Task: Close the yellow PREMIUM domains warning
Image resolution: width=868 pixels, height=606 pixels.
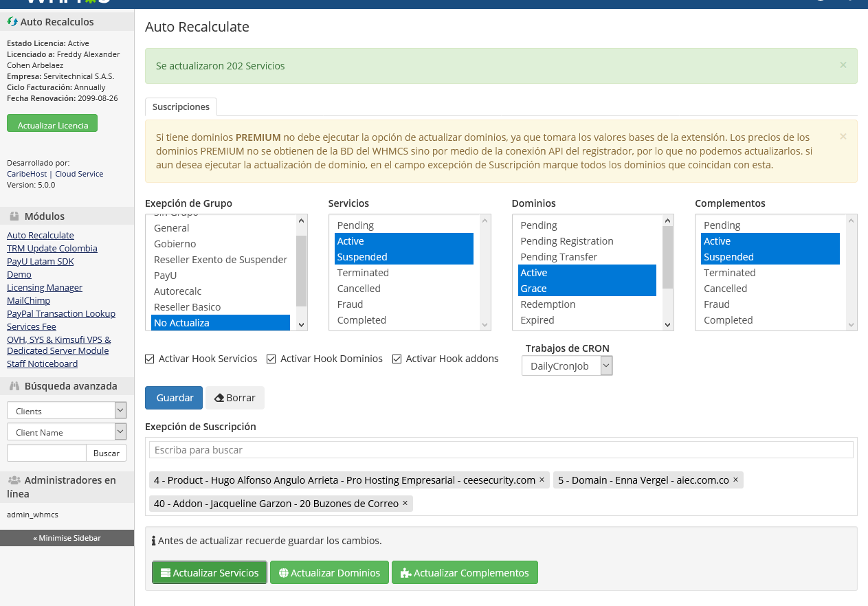Action: [843, 137]
